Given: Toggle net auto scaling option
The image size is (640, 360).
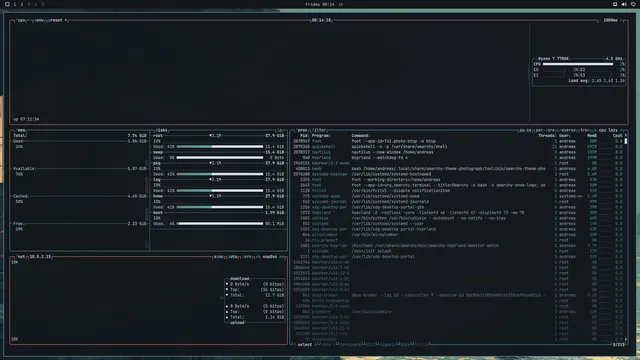Looking at the screenshot, I should point(233,257).
